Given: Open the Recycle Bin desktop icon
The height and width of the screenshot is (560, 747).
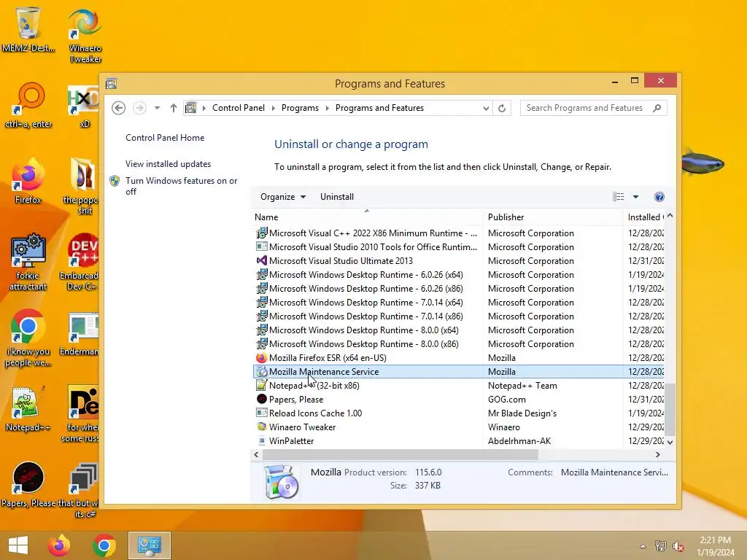Looking at the screenshot, I should pyautogui.click(x=28, y=29).
